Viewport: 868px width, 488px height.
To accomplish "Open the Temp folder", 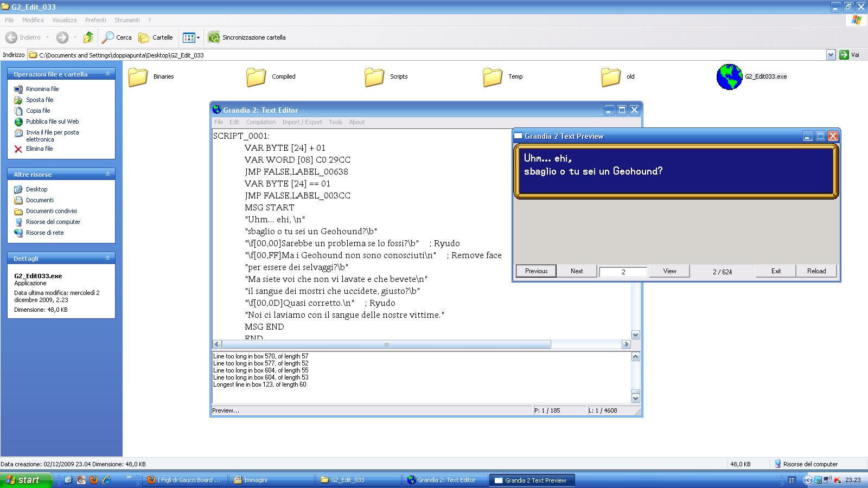I will pos(493,77).
